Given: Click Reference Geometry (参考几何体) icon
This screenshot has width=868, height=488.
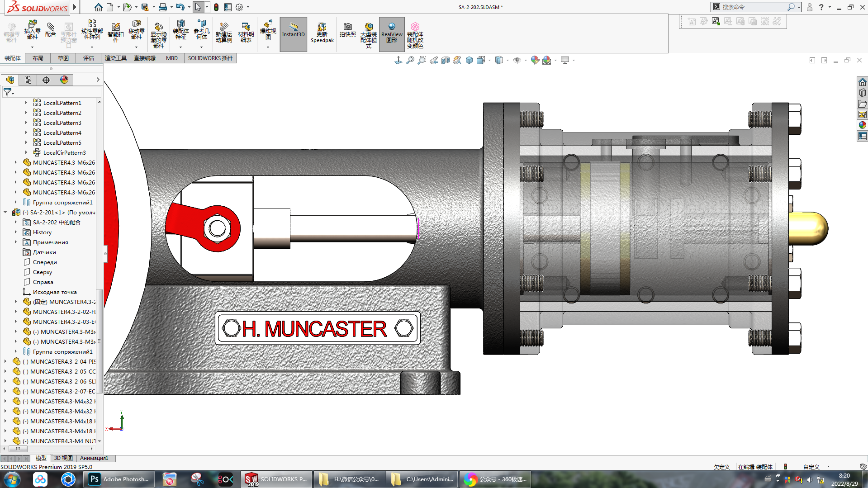Looking at the screenshot, I should [202, 30].
